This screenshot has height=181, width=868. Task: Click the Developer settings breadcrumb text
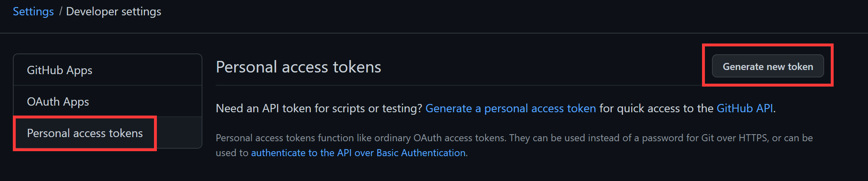(x=113, y=12)
